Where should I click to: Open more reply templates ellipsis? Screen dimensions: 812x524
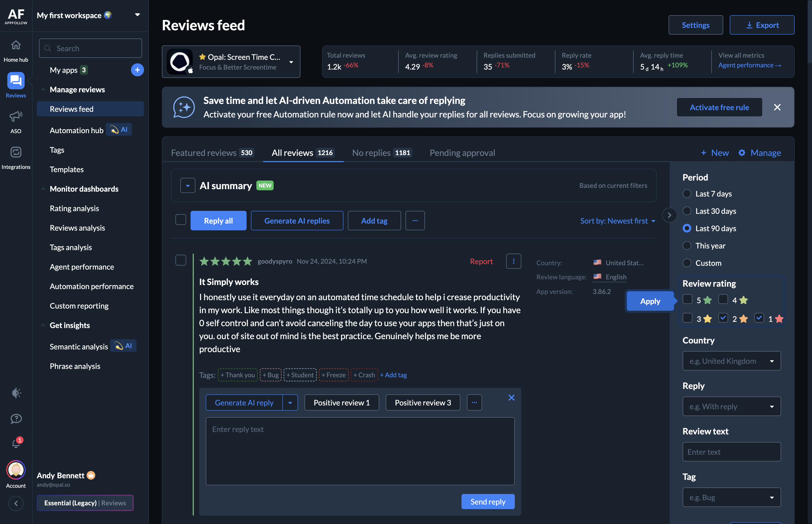click(474, 402)
